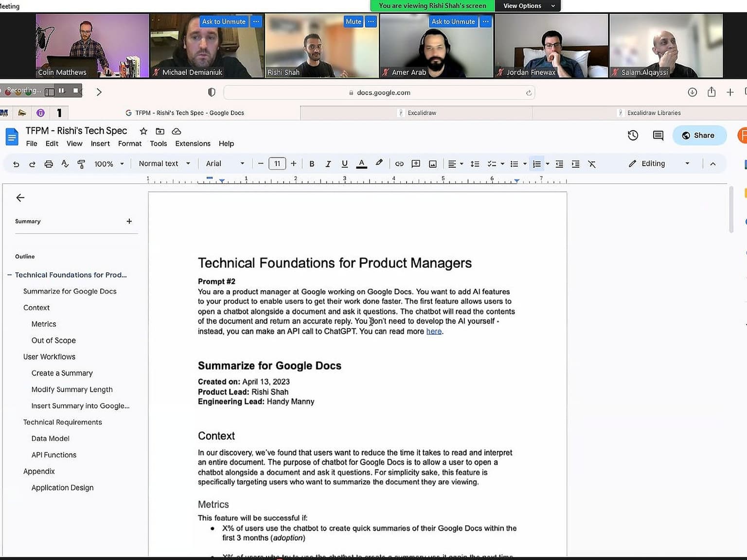Decrease indent with the toolbar icon

coord(559,164)
